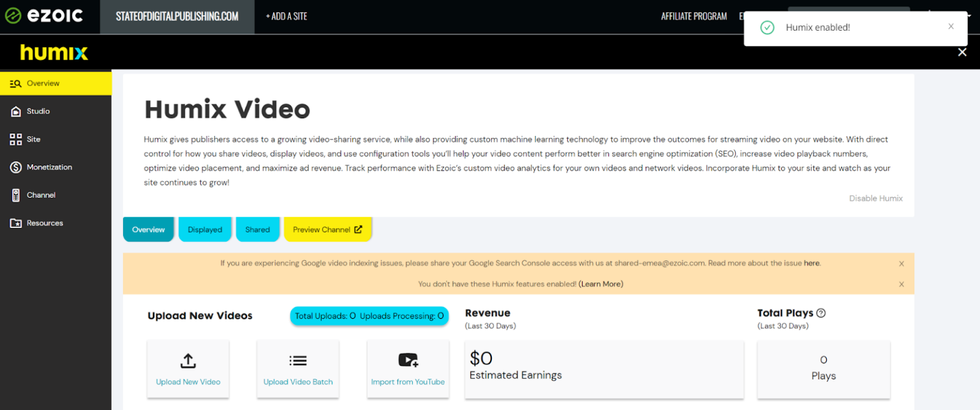The image size is (980, 410).
Task: Select Upload Video Batch
Action: pos(298,368)
